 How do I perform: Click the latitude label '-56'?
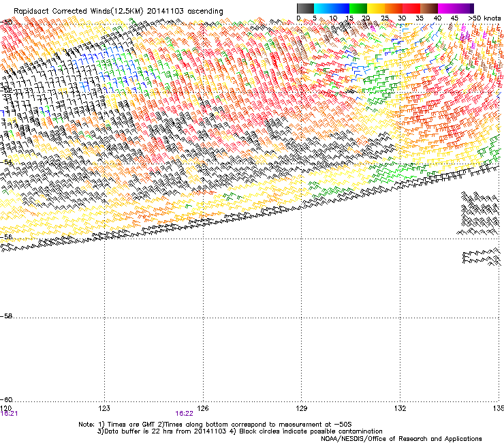pos(6,237)
